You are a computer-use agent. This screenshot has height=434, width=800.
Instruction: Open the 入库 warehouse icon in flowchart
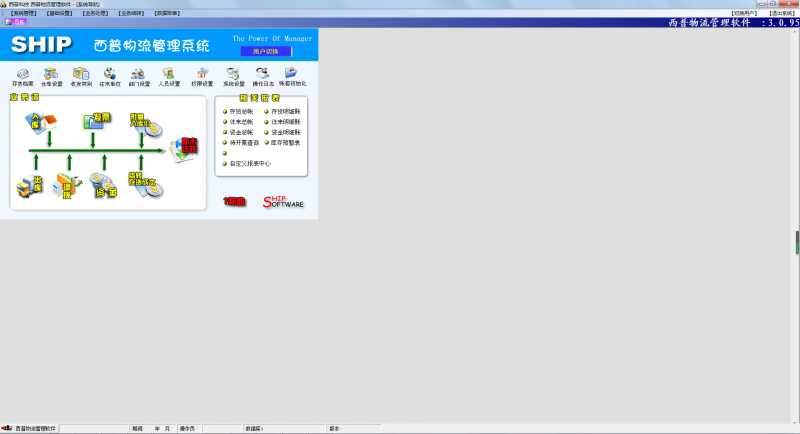pos(43,122)
